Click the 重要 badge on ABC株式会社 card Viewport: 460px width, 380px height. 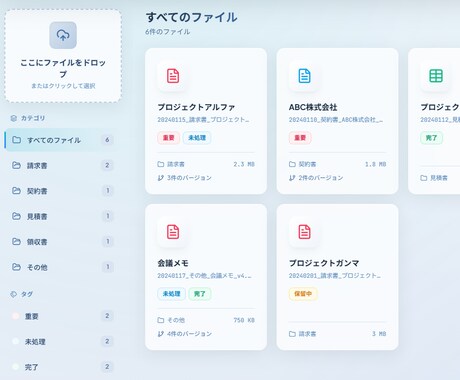point(300,138)
